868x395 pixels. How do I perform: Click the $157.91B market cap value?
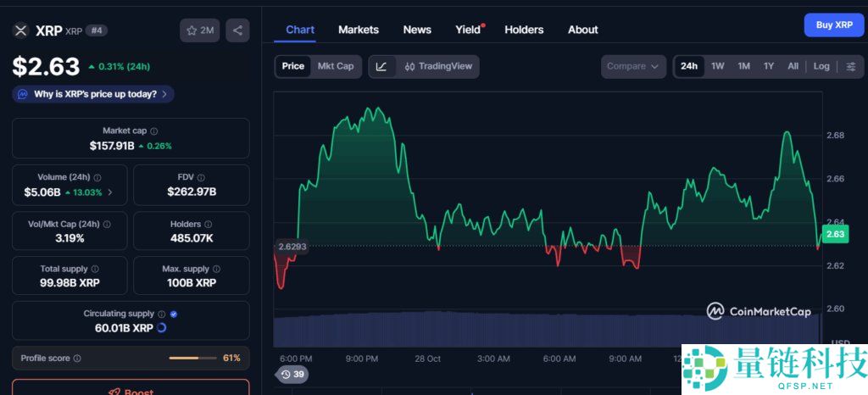112,146
